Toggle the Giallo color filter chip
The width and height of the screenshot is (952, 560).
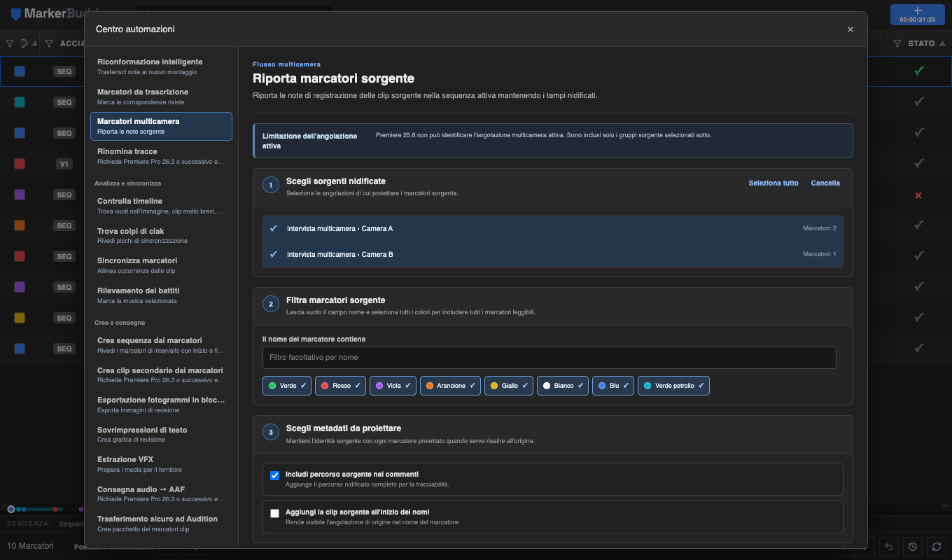point(509,386)
